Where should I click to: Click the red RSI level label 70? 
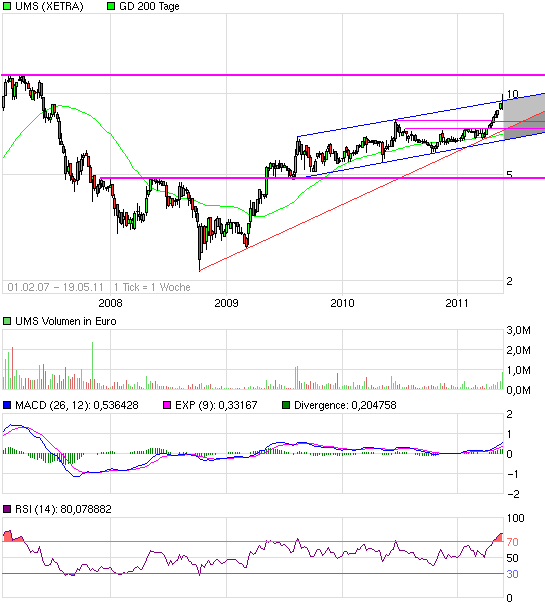point(513,542)
